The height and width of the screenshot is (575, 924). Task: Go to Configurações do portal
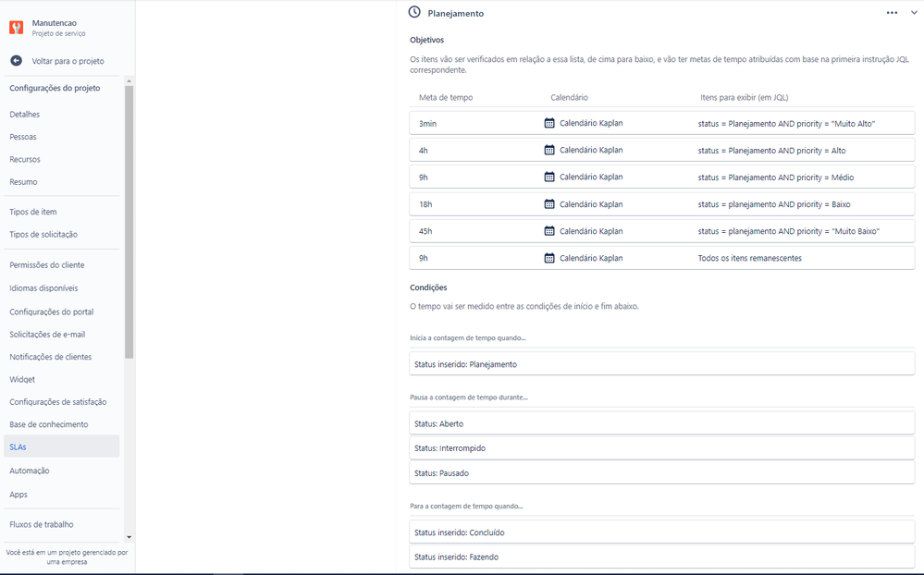click(x=52, y=312)
